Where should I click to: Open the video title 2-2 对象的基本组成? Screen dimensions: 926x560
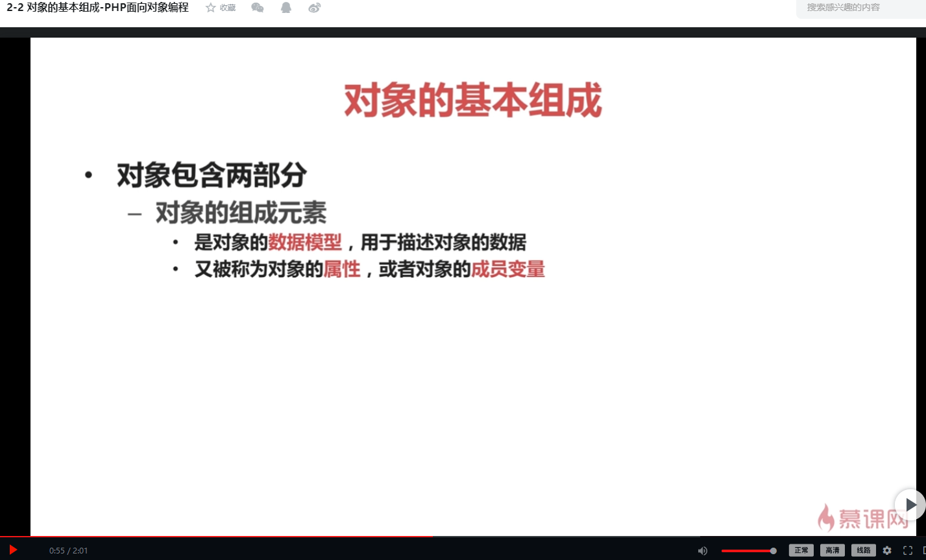pos(96,7)
